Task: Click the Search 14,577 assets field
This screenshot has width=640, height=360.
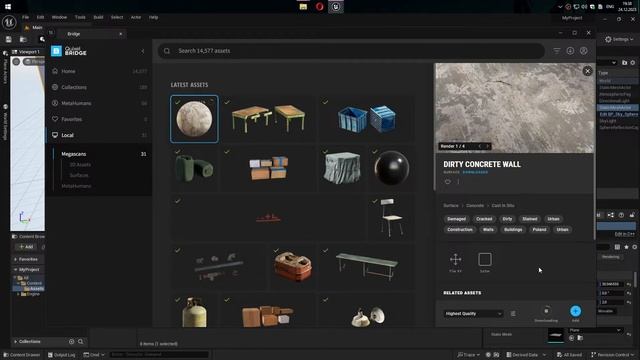Action: 351,51
